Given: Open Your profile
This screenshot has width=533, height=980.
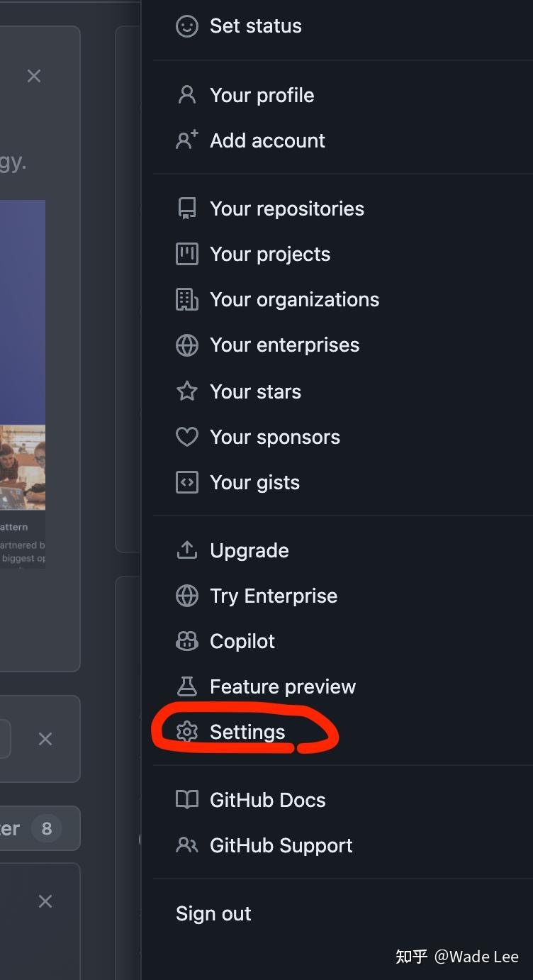Looking at the screenshot, I should tap(262, 95).
